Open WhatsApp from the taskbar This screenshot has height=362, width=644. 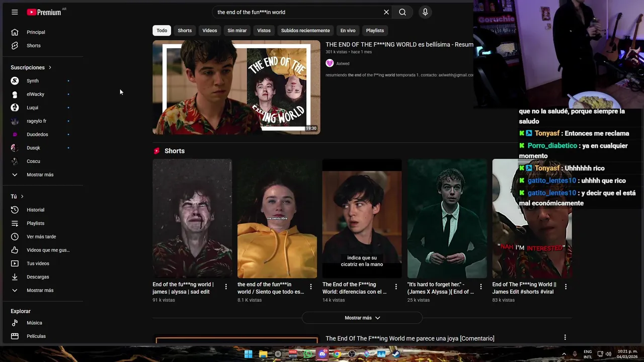(x=307, y=354)
